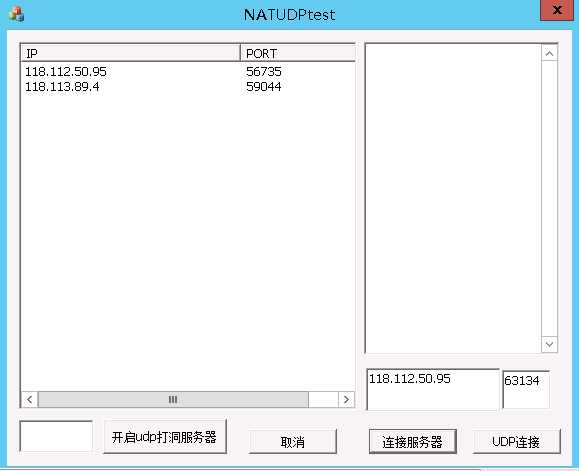Close the NATUDPtest window
Image resolution: width=579 pixels, height=471 pixels.
pos(557,10)
